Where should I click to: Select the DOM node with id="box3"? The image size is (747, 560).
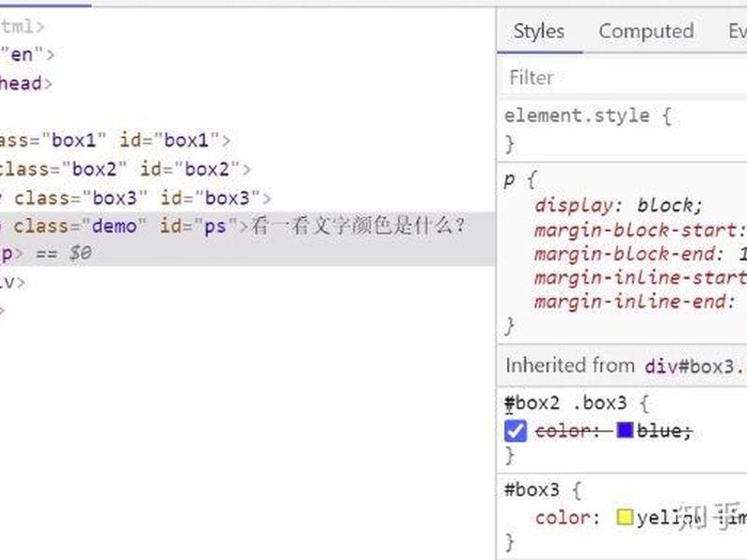(x=135, y=198)
